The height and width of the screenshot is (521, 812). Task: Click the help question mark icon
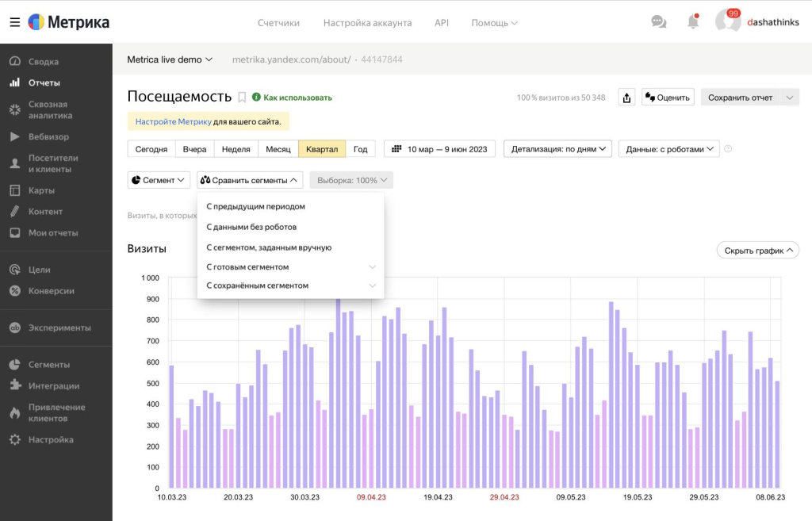click(x=728, y=148)
